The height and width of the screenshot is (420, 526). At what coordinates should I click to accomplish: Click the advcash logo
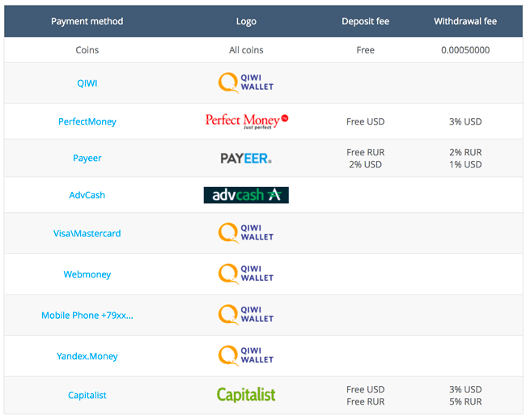click(x=246, y=195)
